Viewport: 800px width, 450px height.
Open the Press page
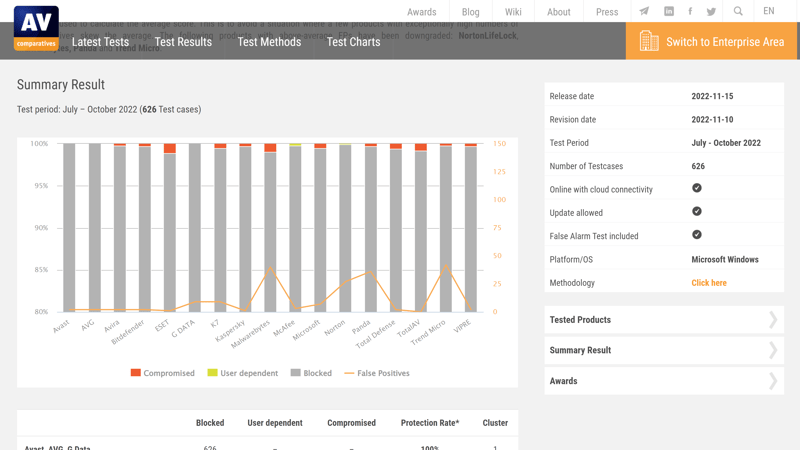[607, 12]
